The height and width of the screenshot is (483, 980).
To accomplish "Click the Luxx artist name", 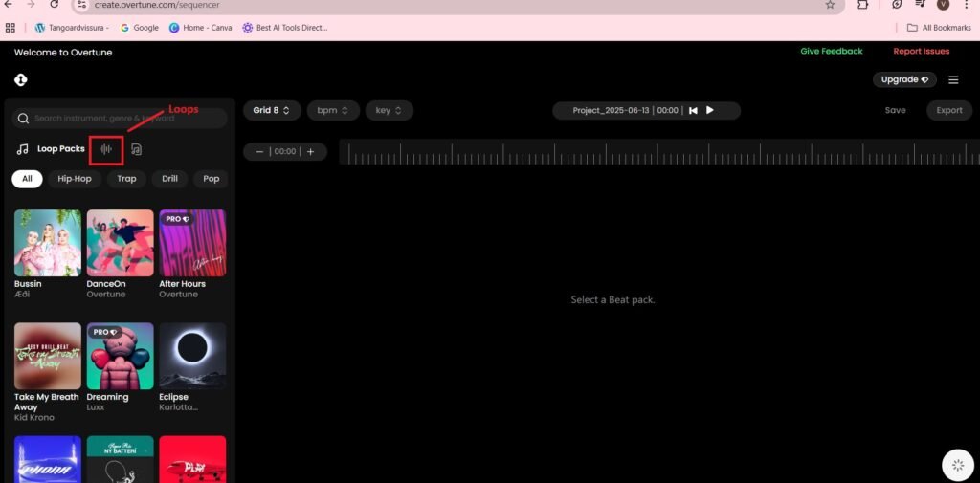I will [x=97, y=407].
